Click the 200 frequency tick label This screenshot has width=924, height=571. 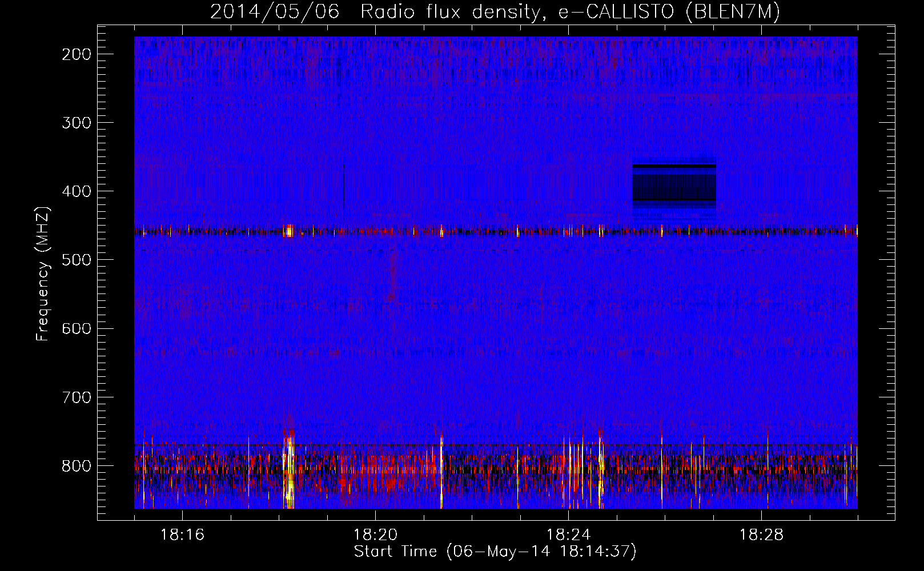click(x=76, y=54)
